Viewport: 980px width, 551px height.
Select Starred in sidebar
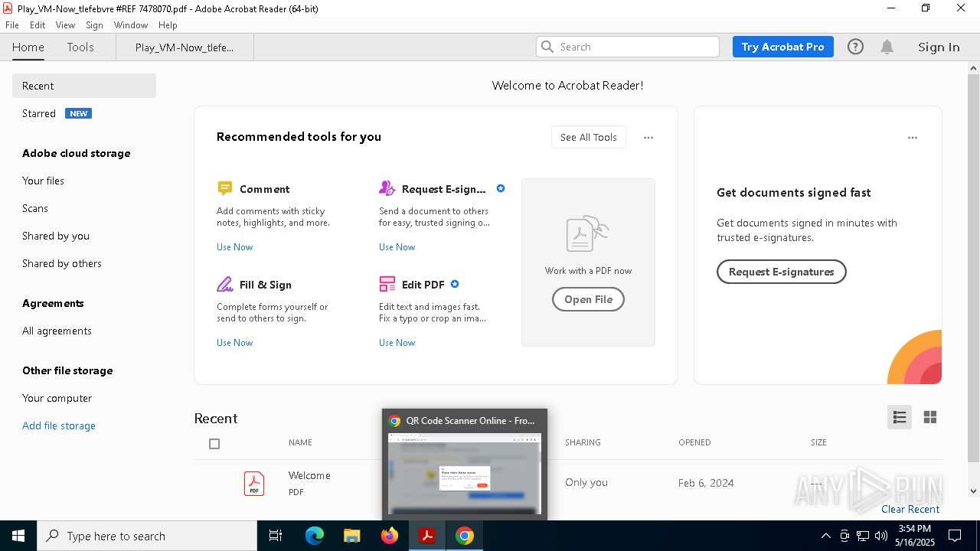pyautogui.click(x=39, y=113)
